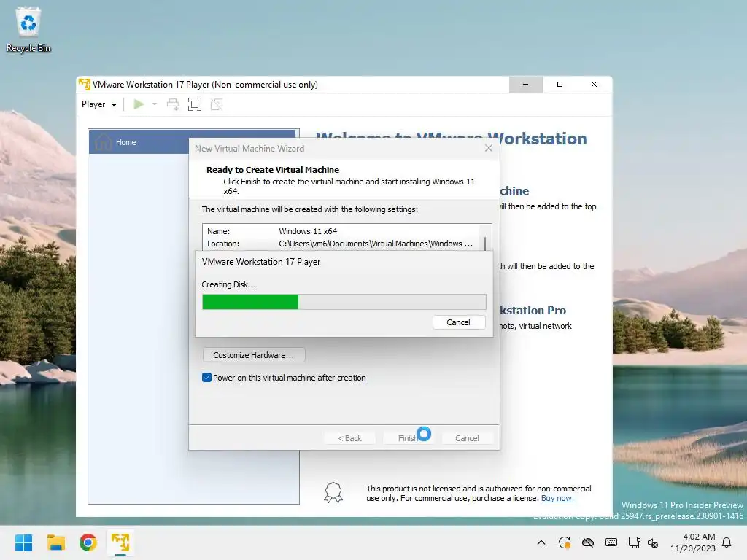Open the Windows Start menu
The height and width of the screenshot is (560, 747).
coord(23,542)
